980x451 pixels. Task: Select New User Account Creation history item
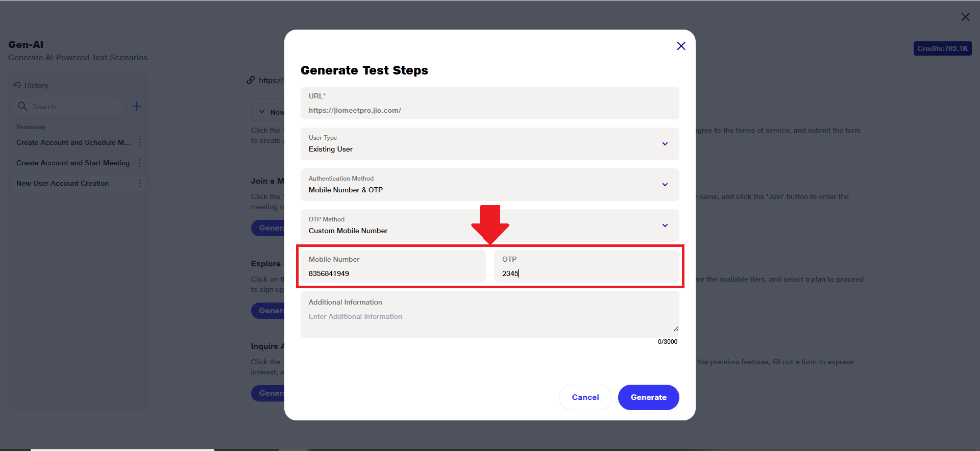click(63, 183)
